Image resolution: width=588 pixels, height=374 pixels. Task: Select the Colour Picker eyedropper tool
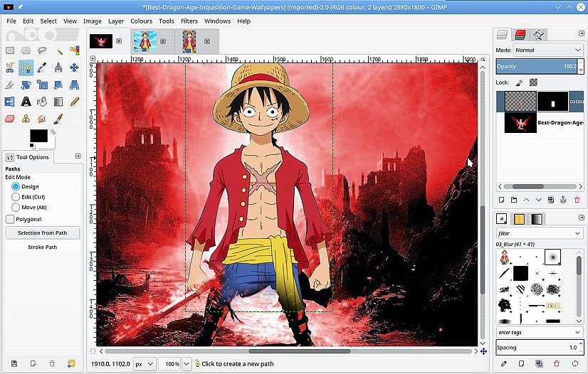pyautogui.click(x=42, y=68)
